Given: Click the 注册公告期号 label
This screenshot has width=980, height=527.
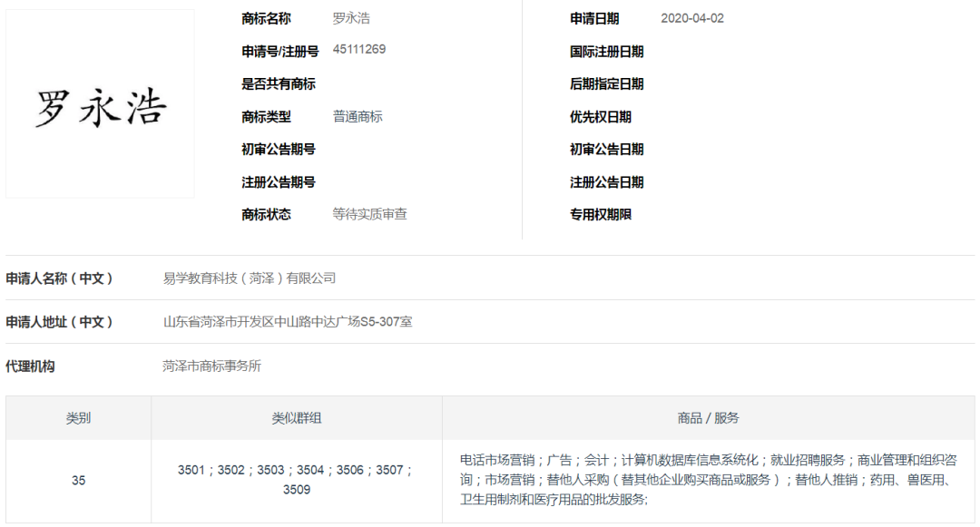Looking at the screenshot, I should 279,182.
